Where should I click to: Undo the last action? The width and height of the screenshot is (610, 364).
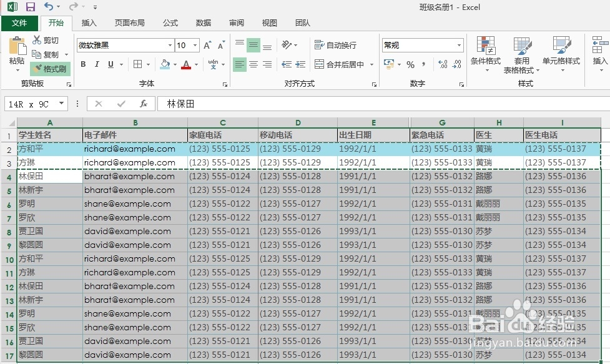click(48, 7)
